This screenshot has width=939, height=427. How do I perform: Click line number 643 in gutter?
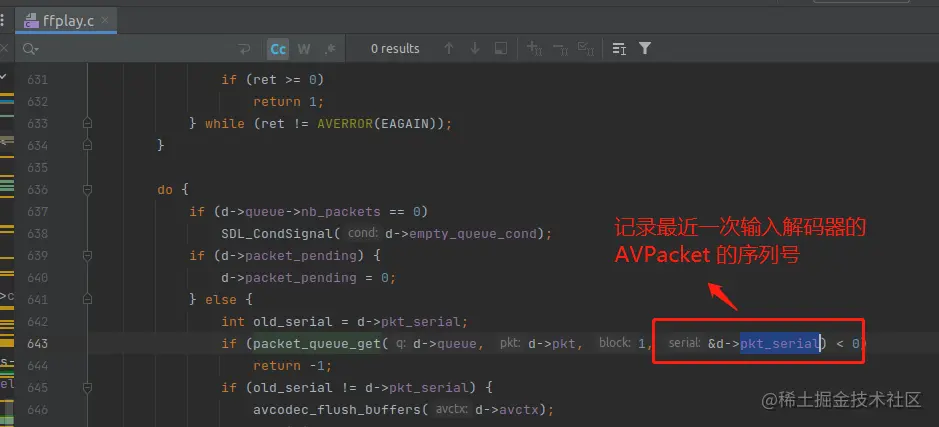[37, 344]
